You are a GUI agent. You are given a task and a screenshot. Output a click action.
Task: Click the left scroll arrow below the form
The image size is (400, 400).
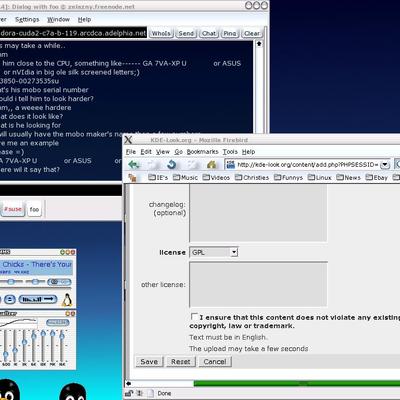(x=128, y=384)
